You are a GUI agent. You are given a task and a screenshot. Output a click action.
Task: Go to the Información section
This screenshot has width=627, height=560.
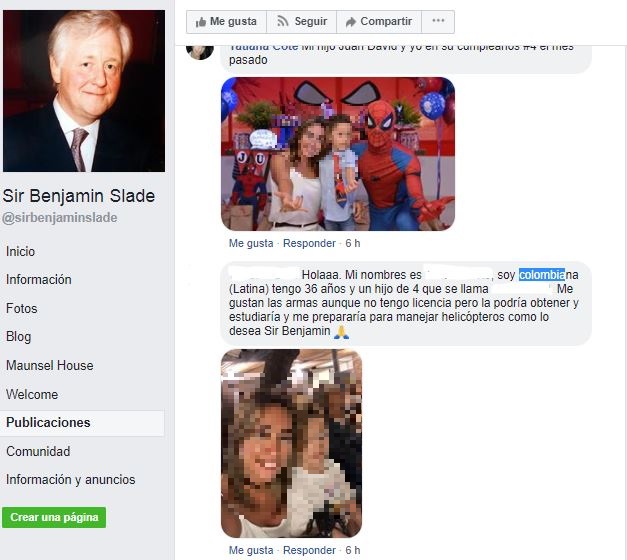(x=39, y=280)
